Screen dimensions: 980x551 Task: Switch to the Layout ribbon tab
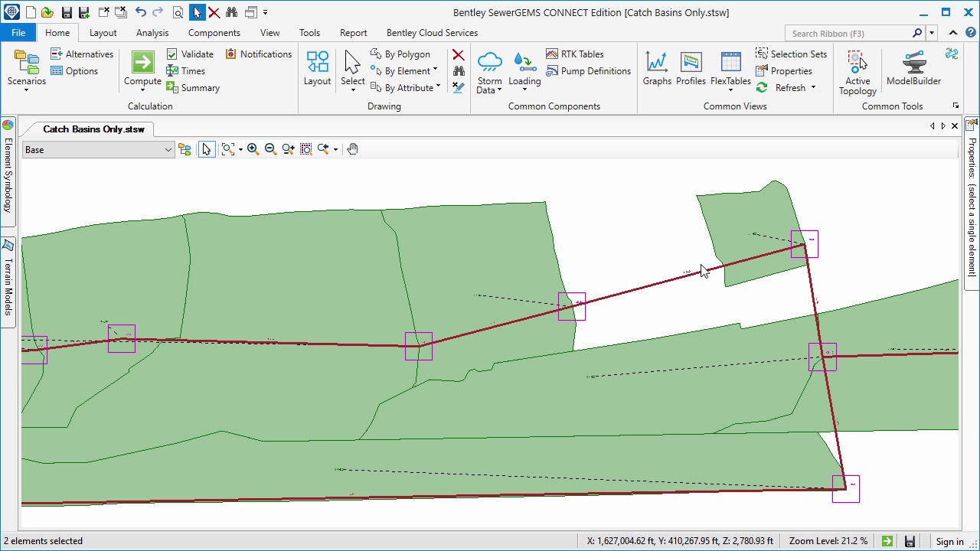(103, 33)
